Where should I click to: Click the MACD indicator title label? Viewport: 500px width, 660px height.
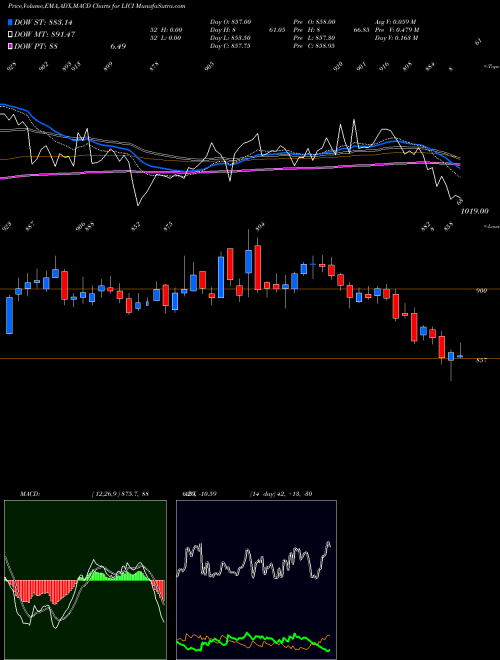(x=29, y=494)
